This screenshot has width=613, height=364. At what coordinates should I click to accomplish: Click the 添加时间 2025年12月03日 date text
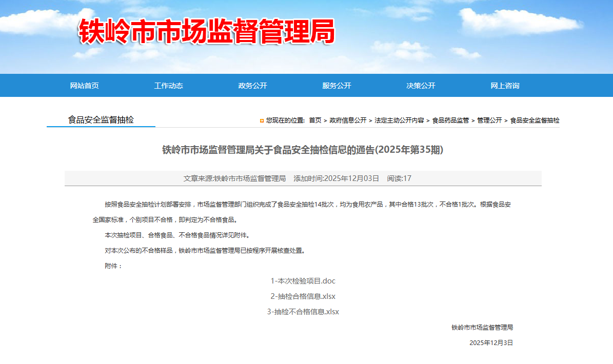(x=336, y=178)
